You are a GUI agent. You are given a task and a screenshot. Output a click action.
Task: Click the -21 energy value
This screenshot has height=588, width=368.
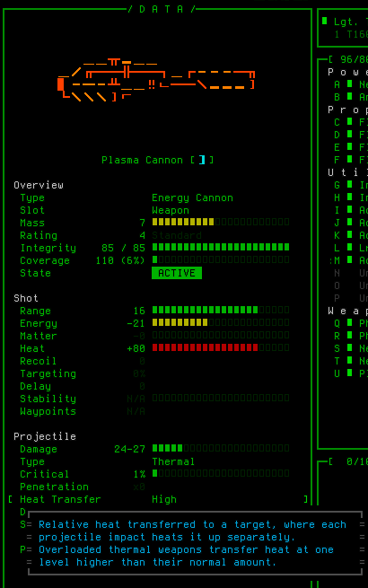(x=136, y=323)
